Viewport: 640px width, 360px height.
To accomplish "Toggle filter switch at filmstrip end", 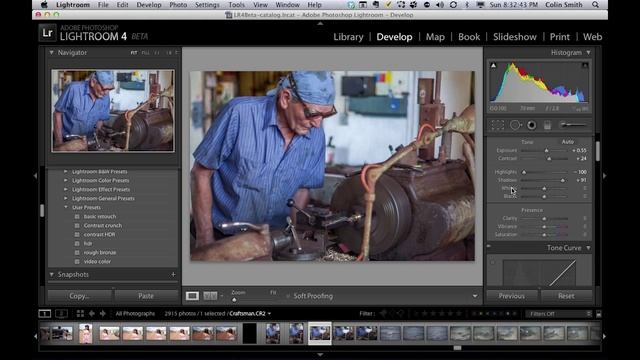I will pyautogui.click(x=598, y=314).
